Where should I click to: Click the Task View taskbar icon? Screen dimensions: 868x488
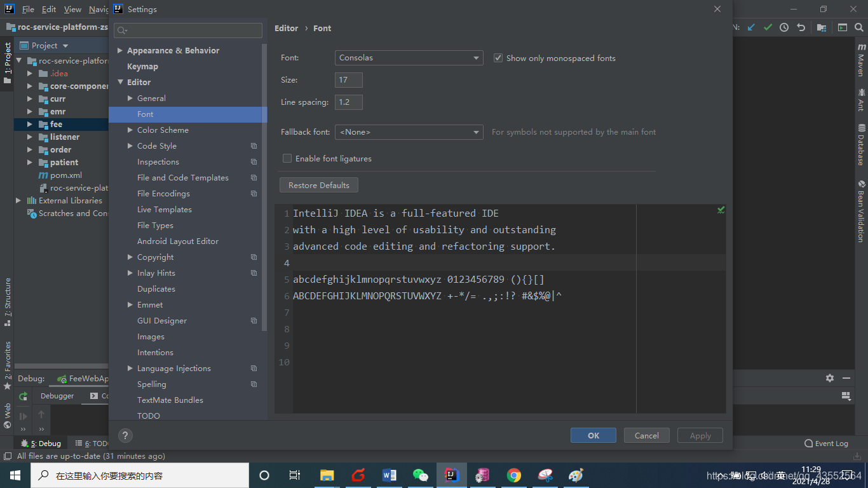(x=295, y=475)
